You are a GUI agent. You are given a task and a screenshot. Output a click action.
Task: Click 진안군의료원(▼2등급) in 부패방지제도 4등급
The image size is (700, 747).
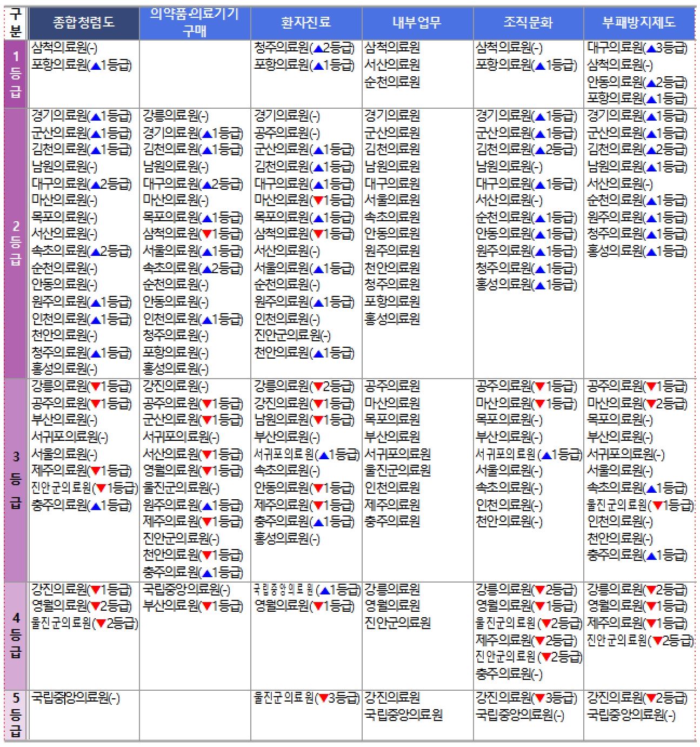(x=640, y=640)
